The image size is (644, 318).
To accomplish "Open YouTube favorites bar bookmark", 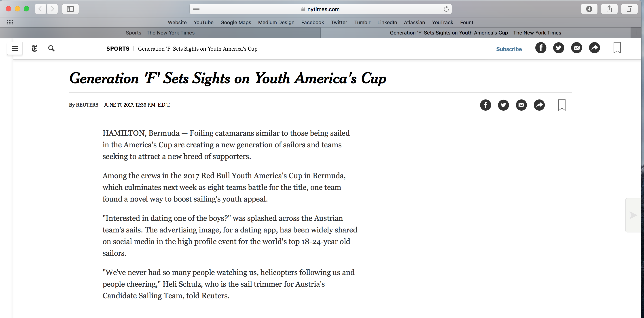I will 203,23.
